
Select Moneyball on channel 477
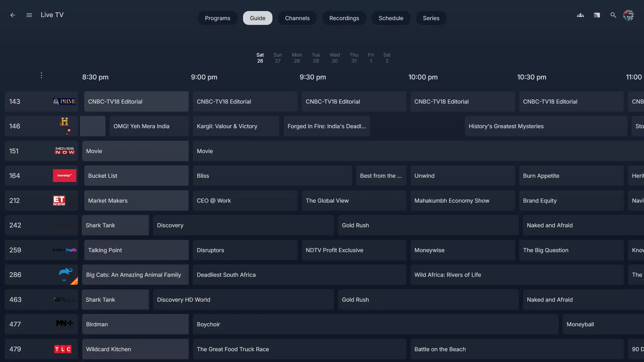pyautogui.click(x=603, y=324)
